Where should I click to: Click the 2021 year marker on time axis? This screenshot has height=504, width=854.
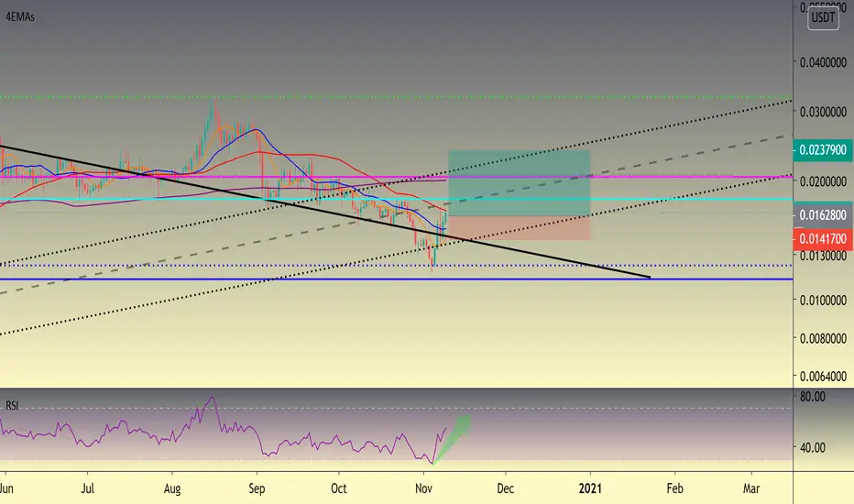tap(590, 488)
